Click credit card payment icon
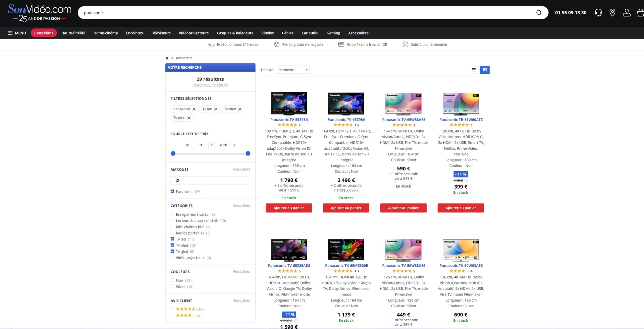The width and height of the screenshot is (644, 329). point(341,44)
